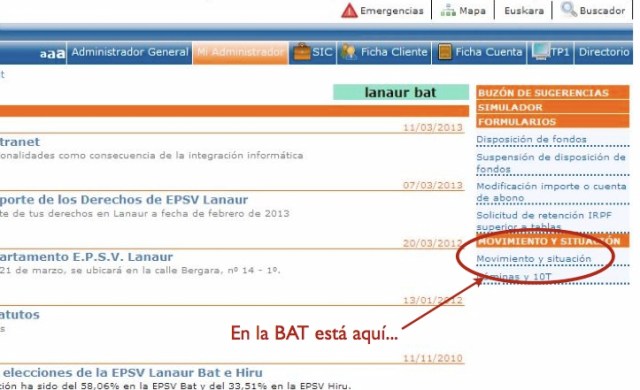Viewport: 640px width, 390px height.
Task: Open the Derechos de EPSV Lanaur news
Action: click(x=124, y=200)
